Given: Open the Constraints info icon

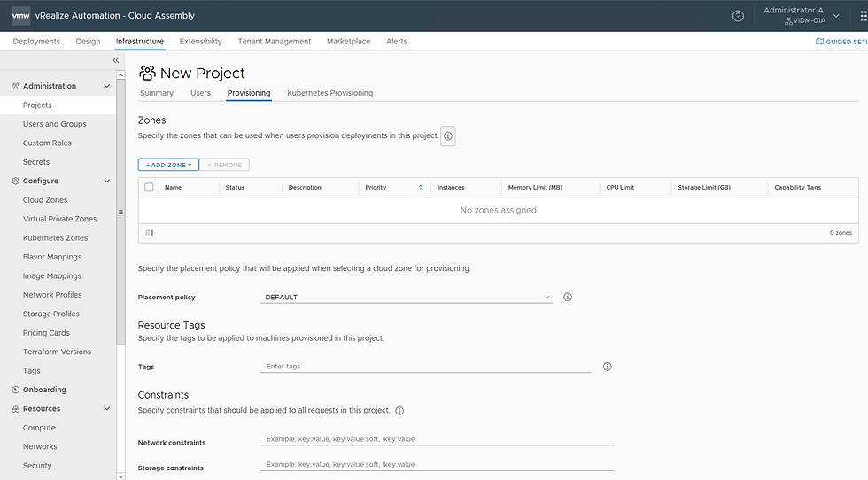Looking at the screenshot, I should coord(399,411).
